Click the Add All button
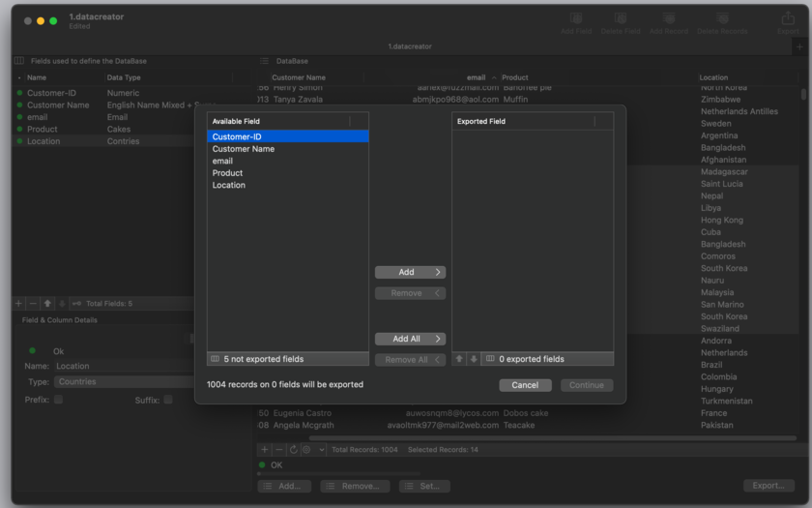The image size is (812, 508). tap(410, 339)
